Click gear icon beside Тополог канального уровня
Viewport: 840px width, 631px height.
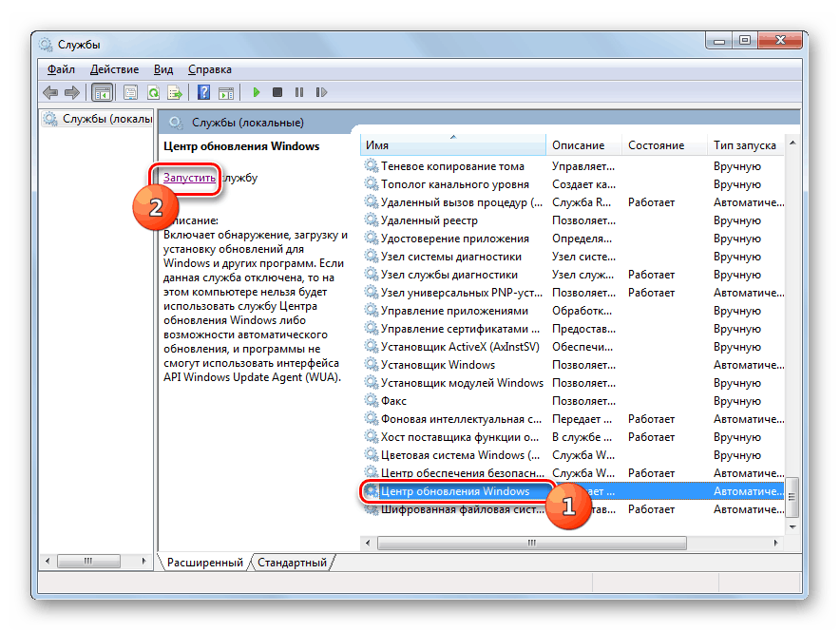point(372,183)
